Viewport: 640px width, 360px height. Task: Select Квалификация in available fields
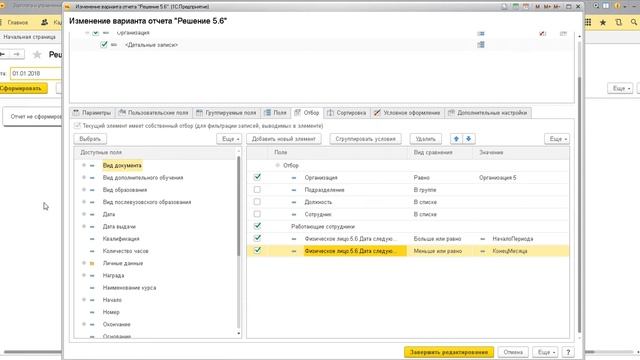121,239
